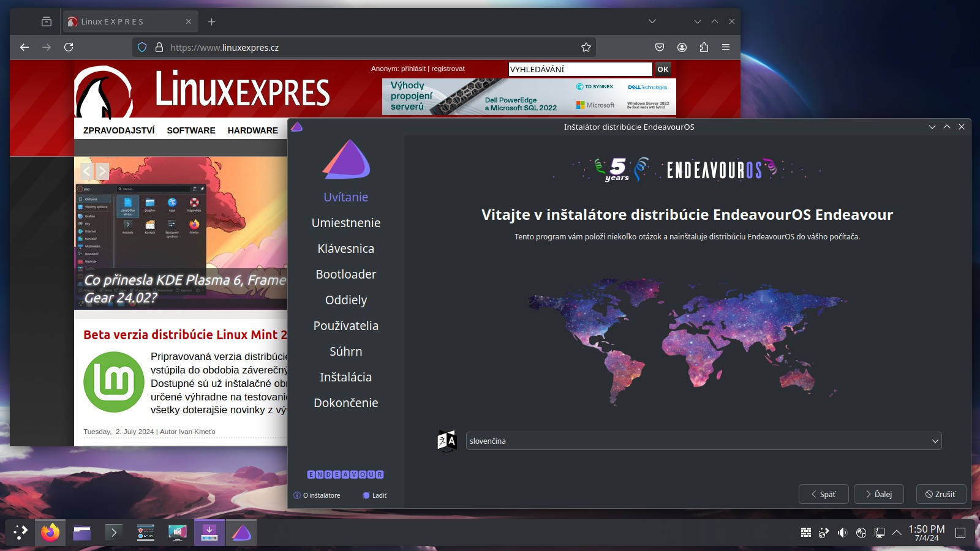View site security padlock info

click(159, 47)
